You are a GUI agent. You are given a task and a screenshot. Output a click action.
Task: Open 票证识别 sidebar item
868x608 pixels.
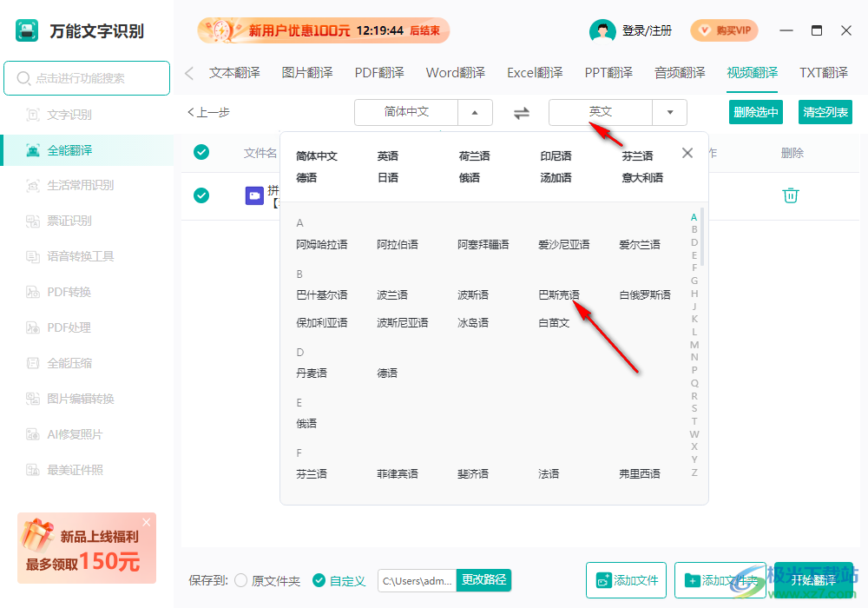pos(59,221)
